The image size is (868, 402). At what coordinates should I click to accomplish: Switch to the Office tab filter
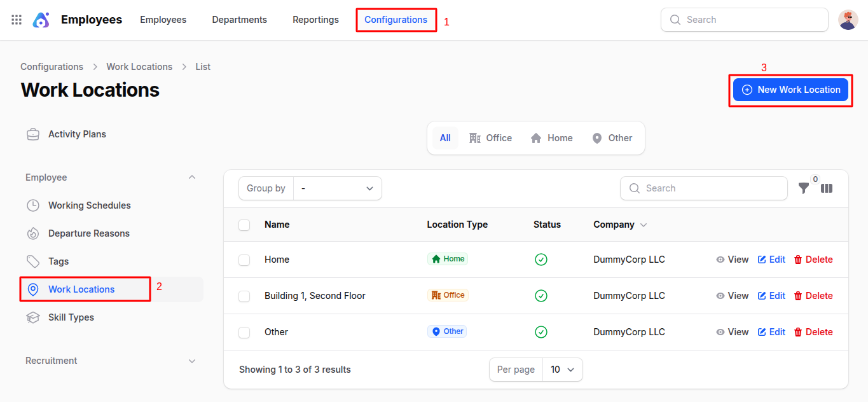(x=490, y=138)
